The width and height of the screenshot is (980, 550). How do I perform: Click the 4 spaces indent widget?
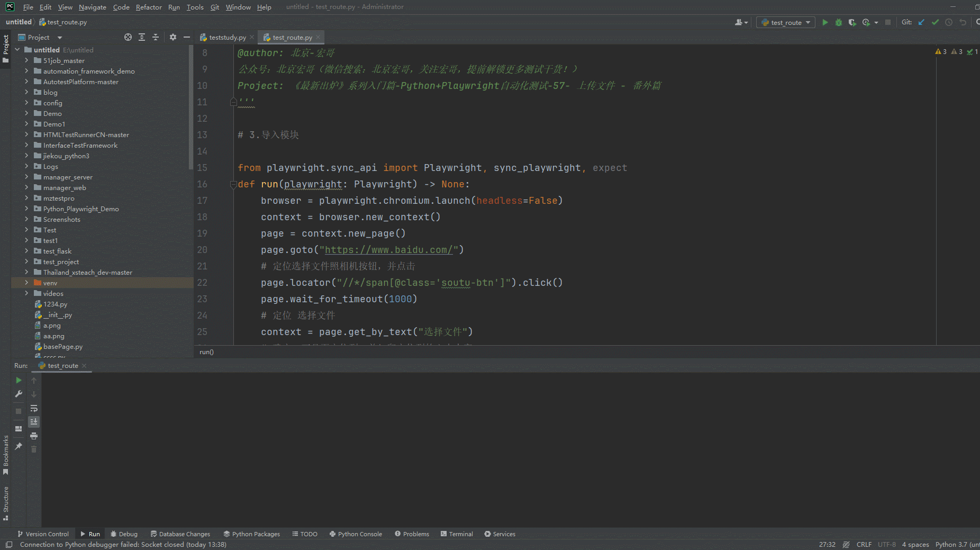click(x=915, y=544)
